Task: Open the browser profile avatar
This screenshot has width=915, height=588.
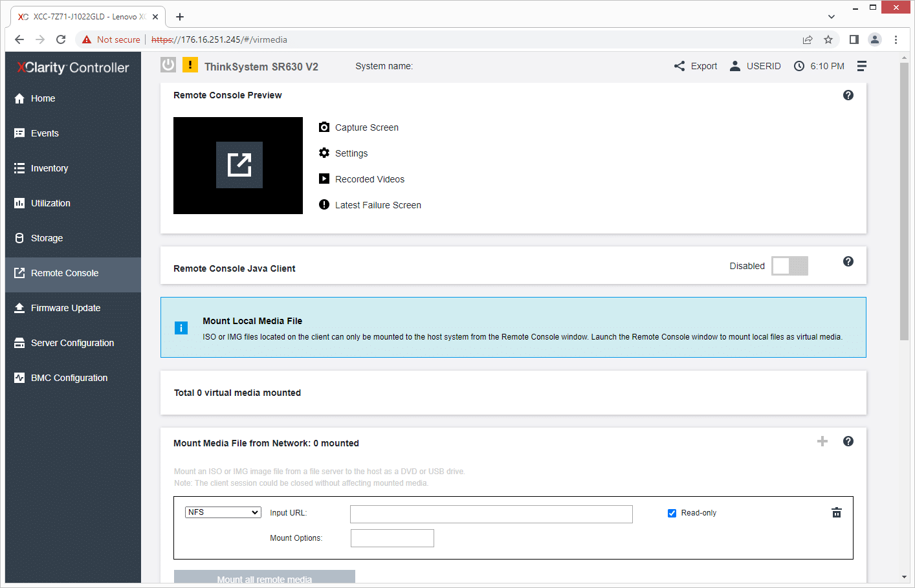Action: point(875,39)
